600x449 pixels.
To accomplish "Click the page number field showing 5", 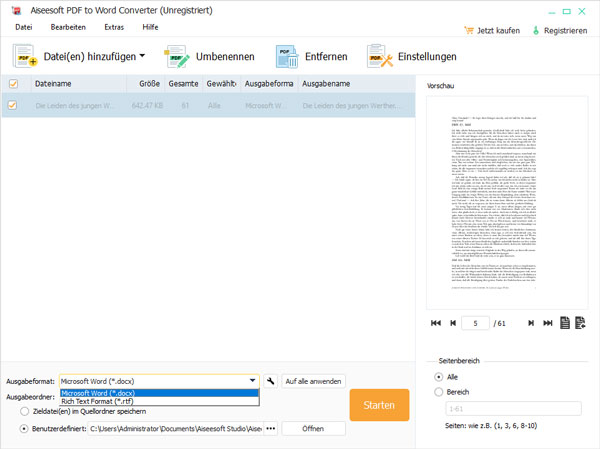I will pos(475,323).
